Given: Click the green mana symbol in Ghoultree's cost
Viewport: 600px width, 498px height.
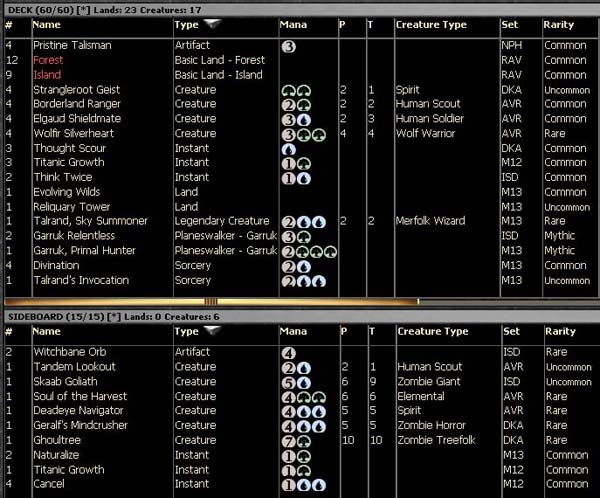Looking at the screenshot, I should (x=304, y=442).
